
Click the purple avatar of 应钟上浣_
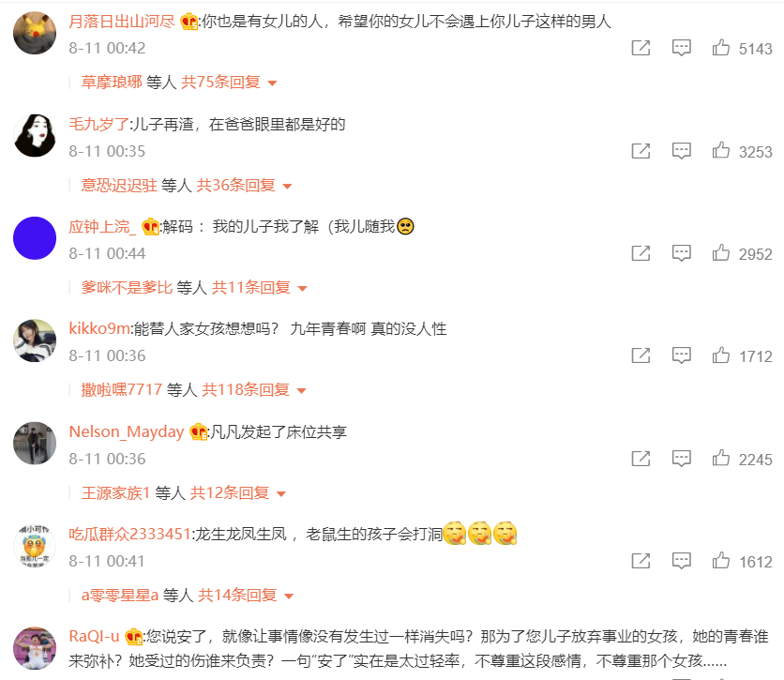click(x=35, y=238)
